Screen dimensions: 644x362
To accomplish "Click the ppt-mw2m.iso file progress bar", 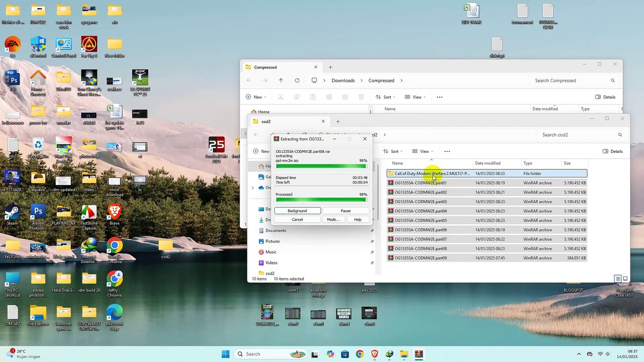I will coord(321,166).
